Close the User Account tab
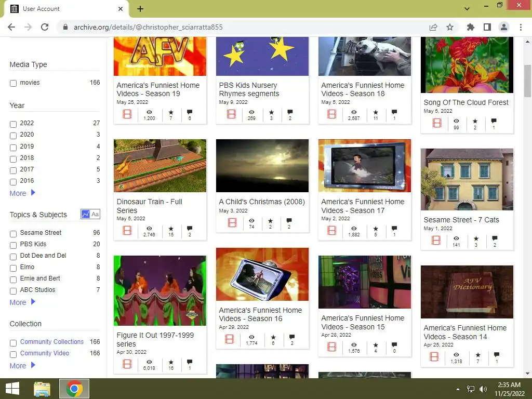Screen dimensions: 532x399 pyautogui.click(x=121, y=9)
